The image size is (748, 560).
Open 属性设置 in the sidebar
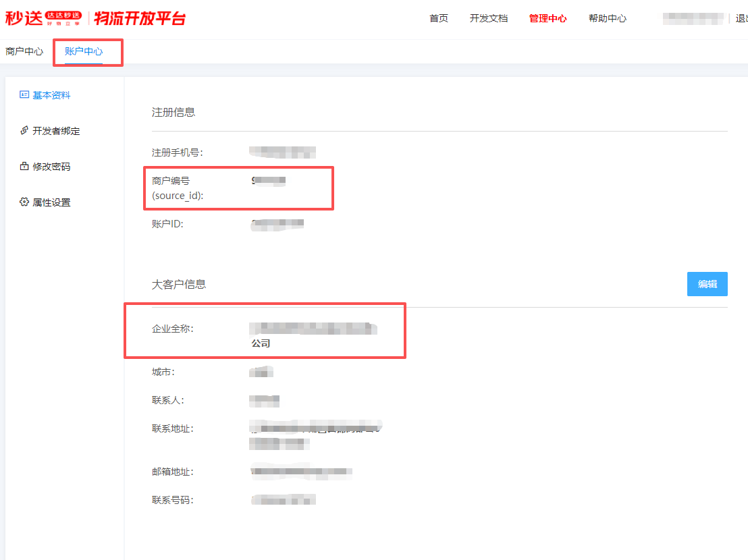click(x=51, y=202)
